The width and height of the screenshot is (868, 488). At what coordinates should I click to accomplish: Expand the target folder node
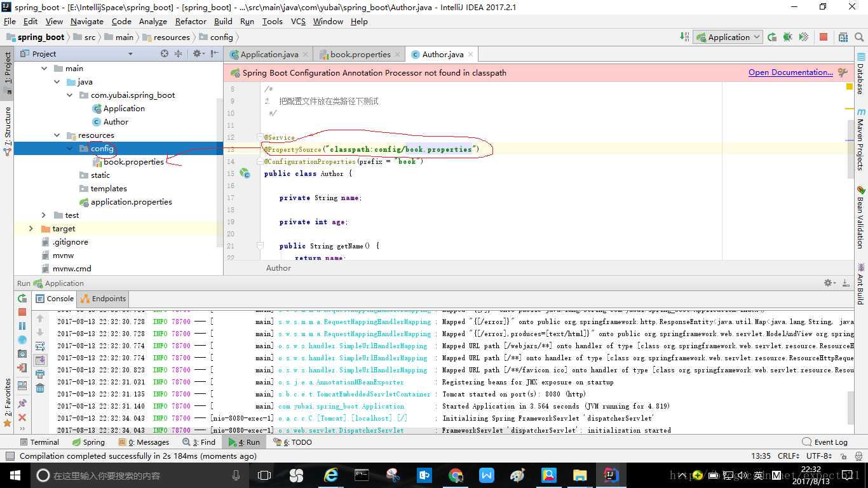(x=31, y=229)
